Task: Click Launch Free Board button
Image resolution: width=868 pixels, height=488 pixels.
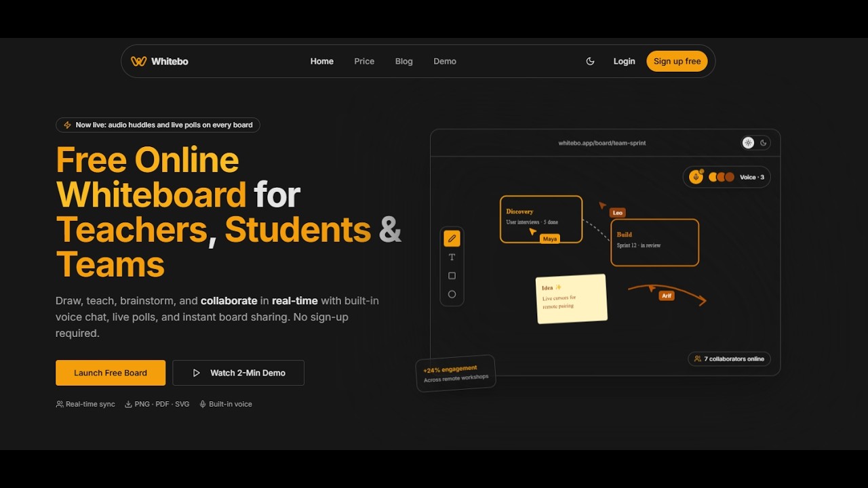Action: point(111,373)
